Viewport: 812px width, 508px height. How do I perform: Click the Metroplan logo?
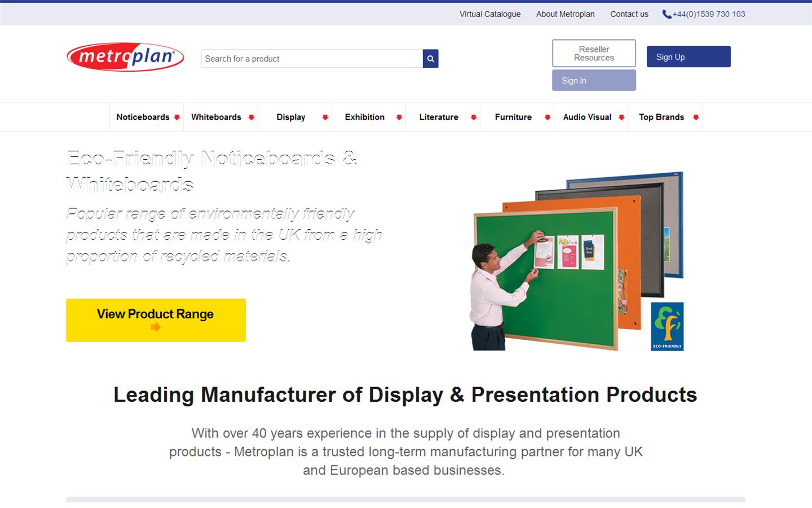[x=124, y=57]
